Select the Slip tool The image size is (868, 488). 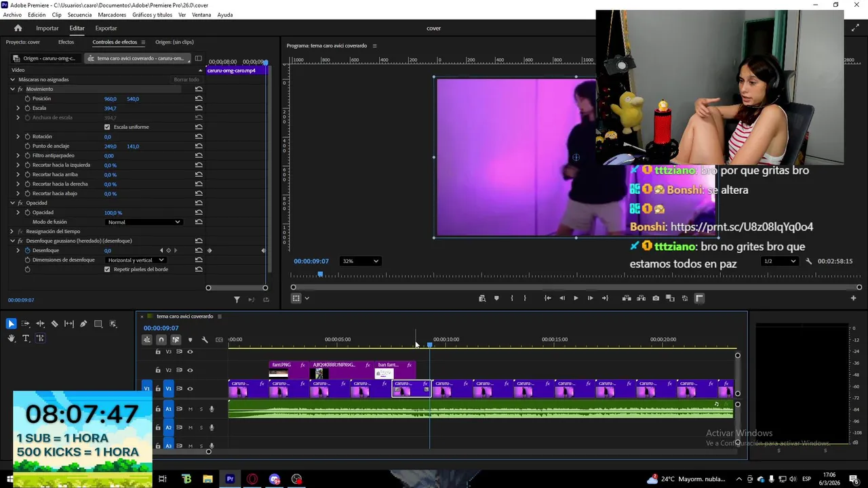point(69,324)
